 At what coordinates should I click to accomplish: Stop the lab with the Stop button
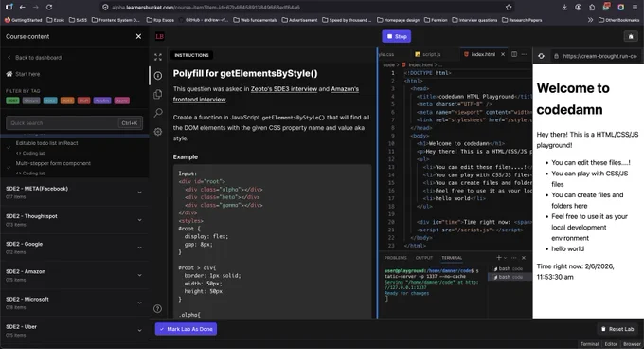coord(396,36)
